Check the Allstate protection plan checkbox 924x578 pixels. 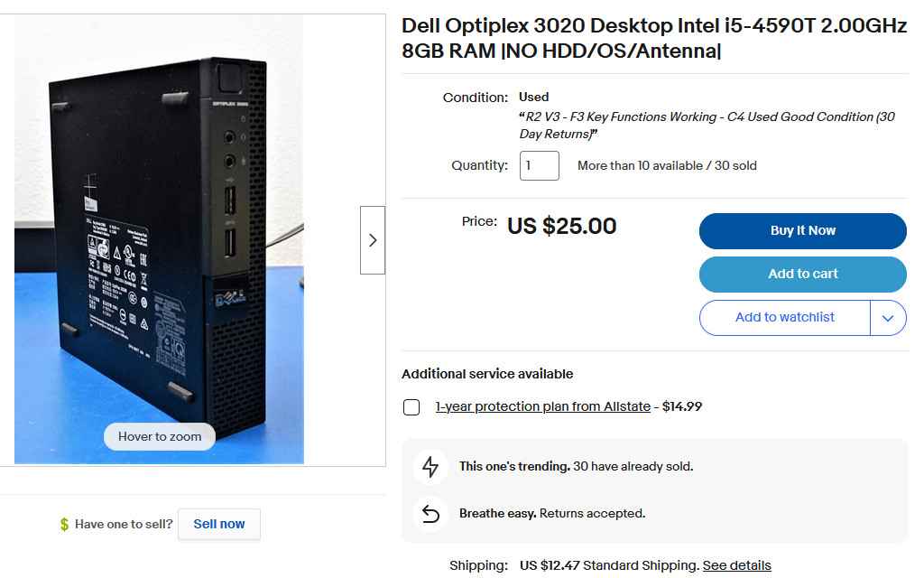(x=411, y=407)
